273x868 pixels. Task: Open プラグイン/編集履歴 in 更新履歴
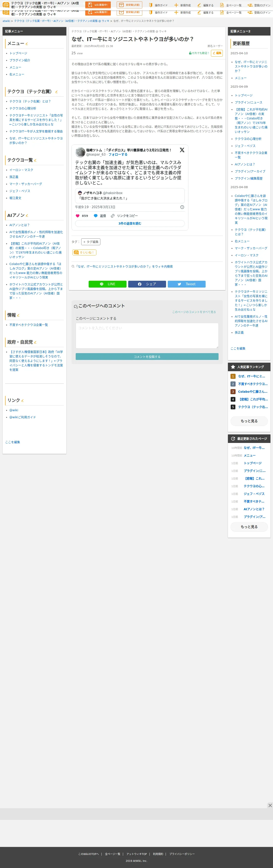248,179
